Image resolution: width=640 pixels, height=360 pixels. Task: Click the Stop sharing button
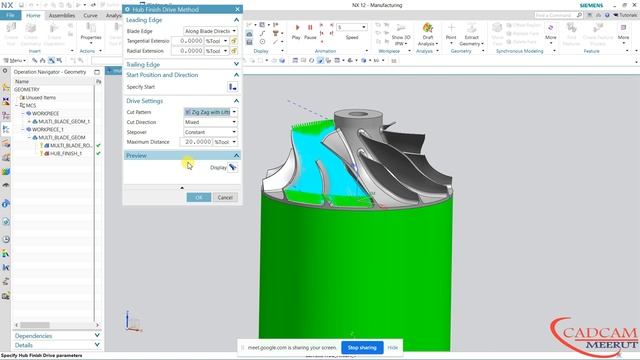[362, 348]
